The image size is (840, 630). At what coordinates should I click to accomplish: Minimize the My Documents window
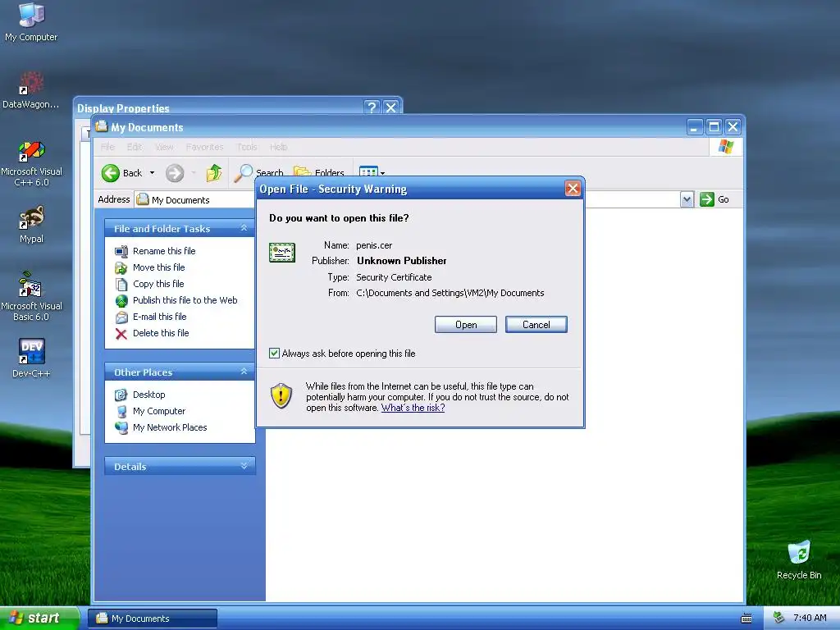pyautogui.click(x=695, y=127)
